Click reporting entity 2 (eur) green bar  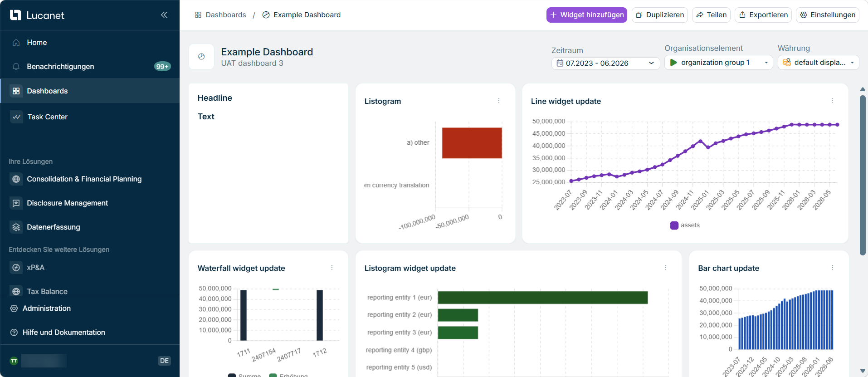pyautogui.click(x=458, y=315)
